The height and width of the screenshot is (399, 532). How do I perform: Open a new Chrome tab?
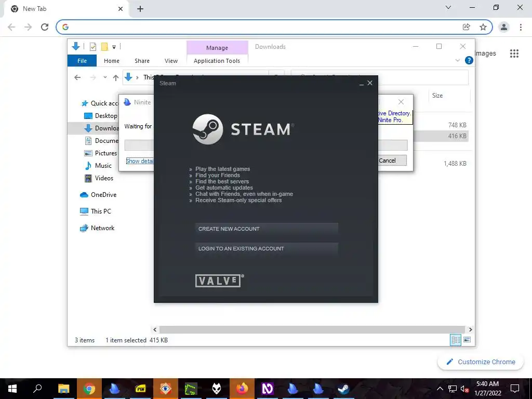[x=140, y=9]
